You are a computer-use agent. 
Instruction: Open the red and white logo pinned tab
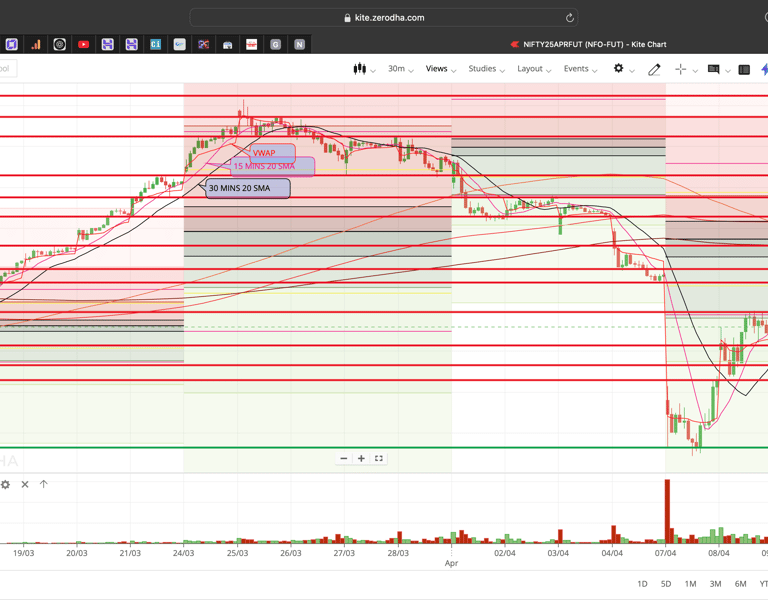(x=251, y=45)
